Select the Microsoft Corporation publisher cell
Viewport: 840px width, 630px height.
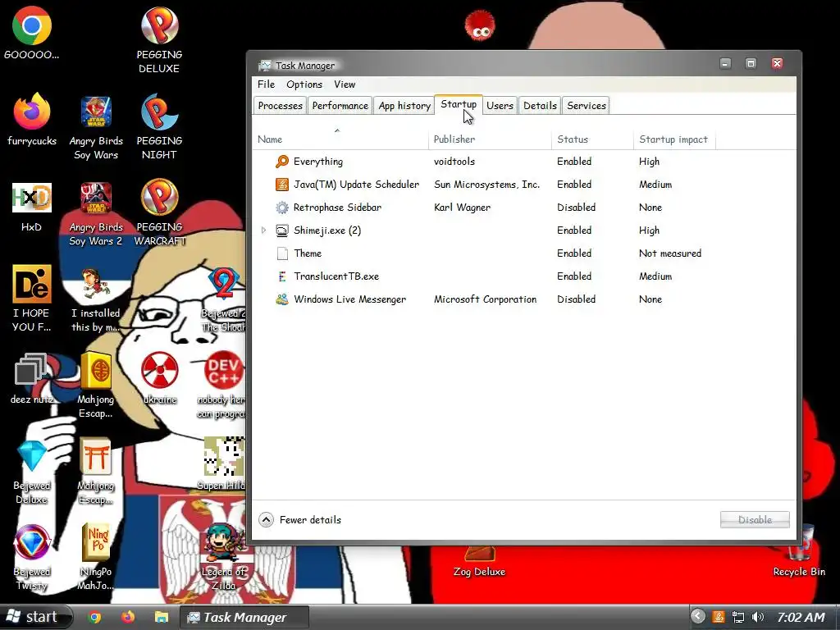[485, 299]
